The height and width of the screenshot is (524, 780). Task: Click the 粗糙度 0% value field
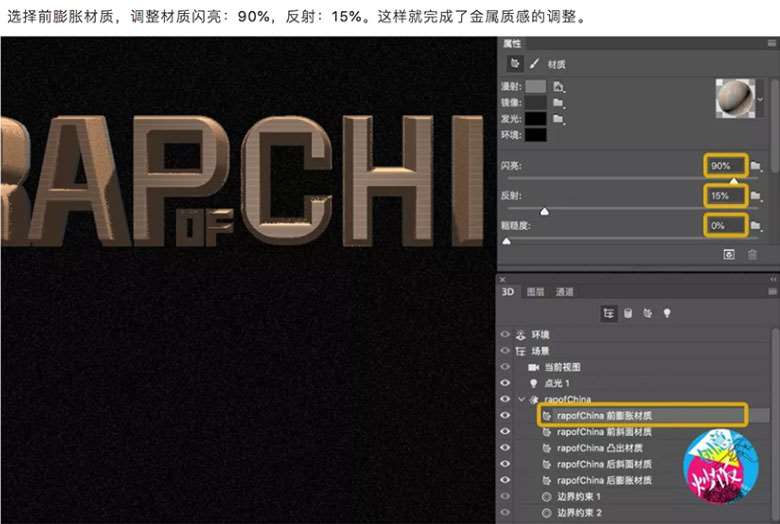pos(726,225)
